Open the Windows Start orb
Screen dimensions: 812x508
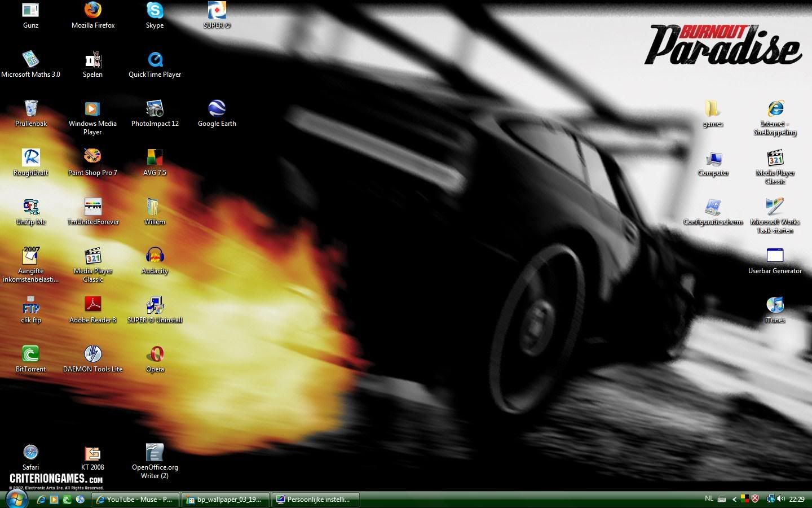pos(16,499)
